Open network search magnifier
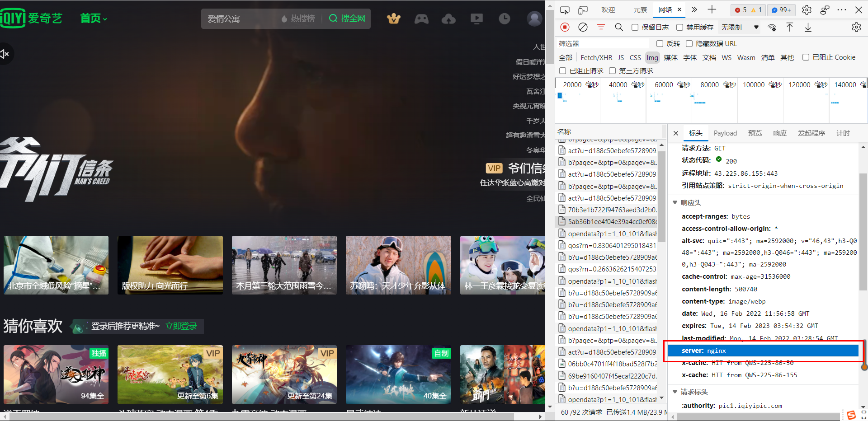This screenshot has height=421, width=868. (x=619, y=27)
